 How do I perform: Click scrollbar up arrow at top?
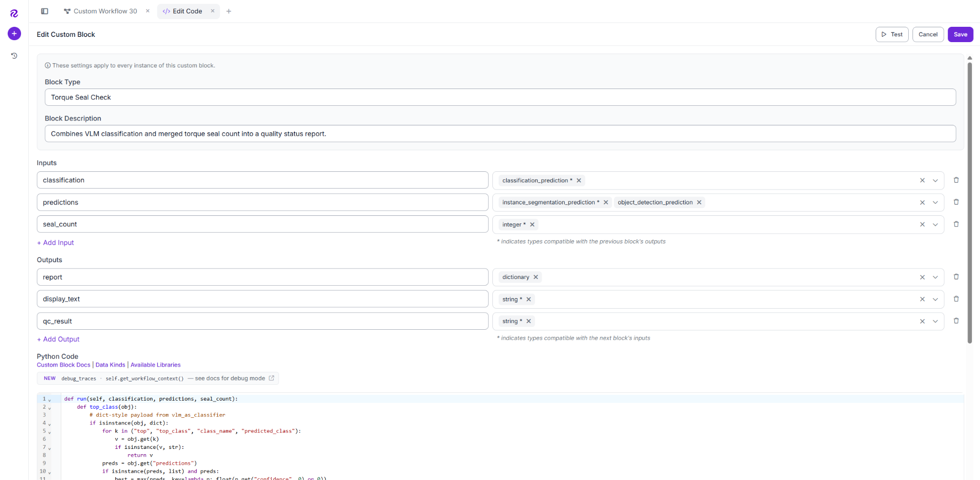[x=969, y=58]
